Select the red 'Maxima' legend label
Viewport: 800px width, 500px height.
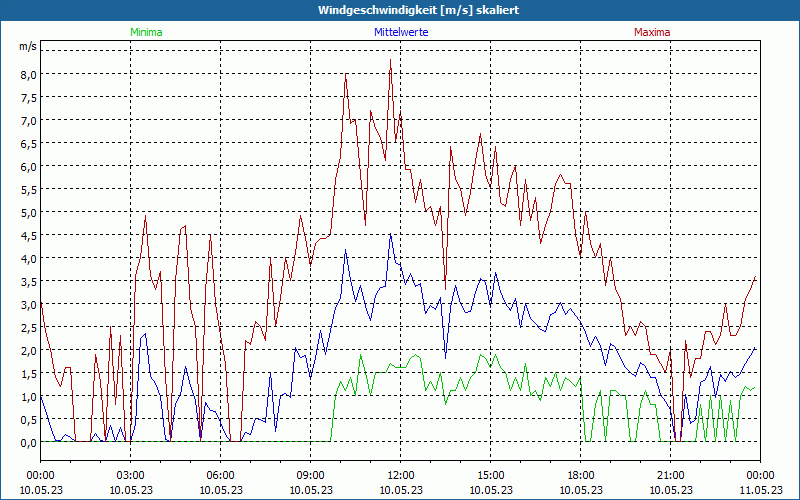tap(652, 32)
